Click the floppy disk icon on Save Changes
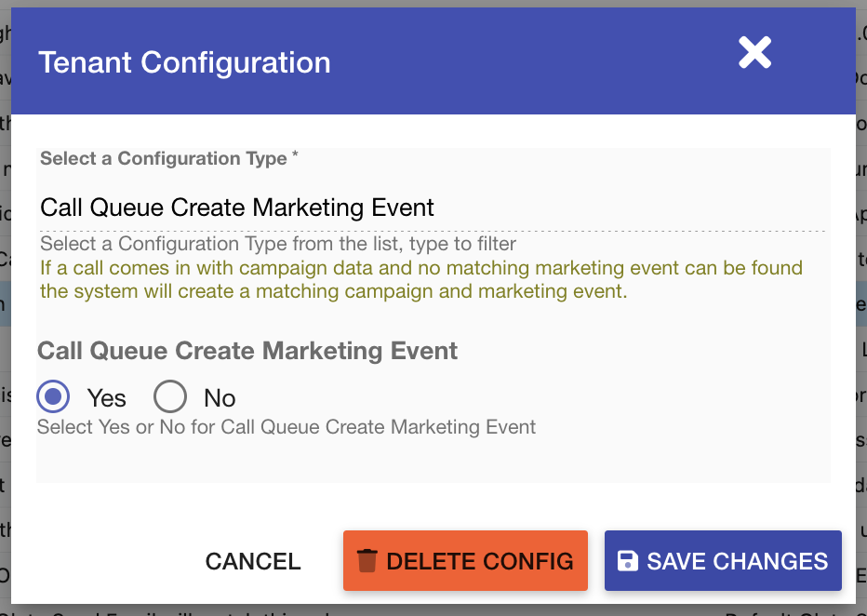This screenshot has height=616, width=867. pyautogui.click(x=628, y=561)
